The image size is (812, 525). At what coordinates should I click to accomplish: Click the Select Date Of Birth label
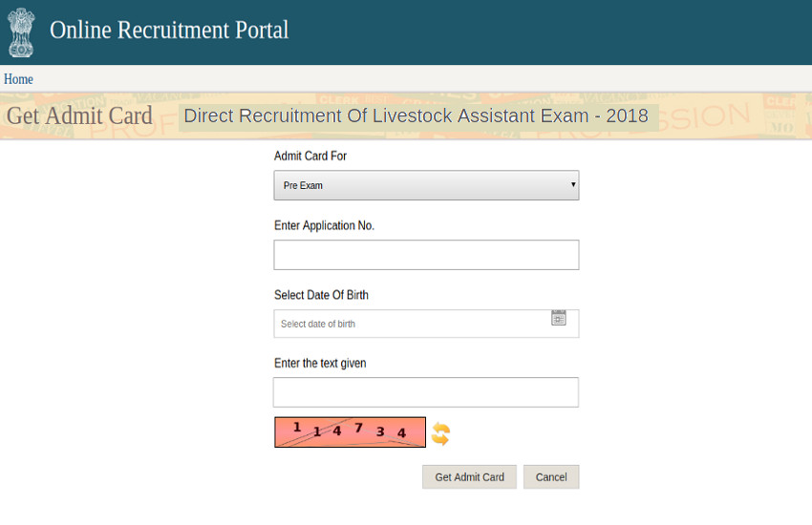tap(321, 295)
